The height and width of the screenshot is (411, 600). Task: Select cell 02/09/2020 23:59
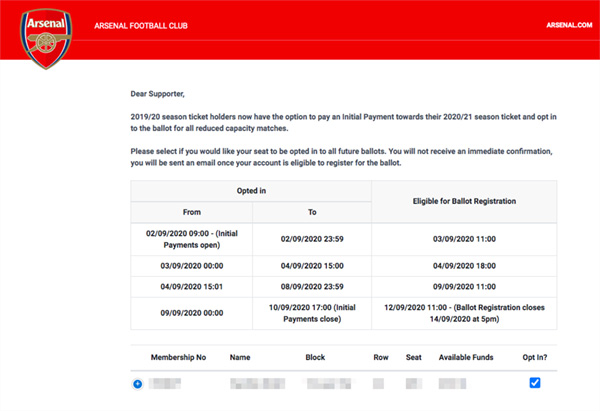tap(312, 239)
